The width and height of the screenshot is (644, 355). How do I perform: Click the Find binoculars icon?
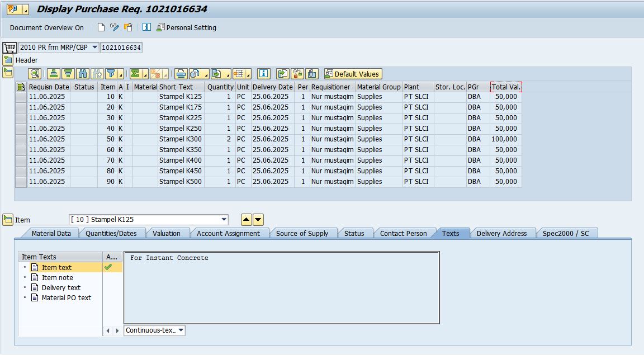pyautogui.click(x=83, y=74)
